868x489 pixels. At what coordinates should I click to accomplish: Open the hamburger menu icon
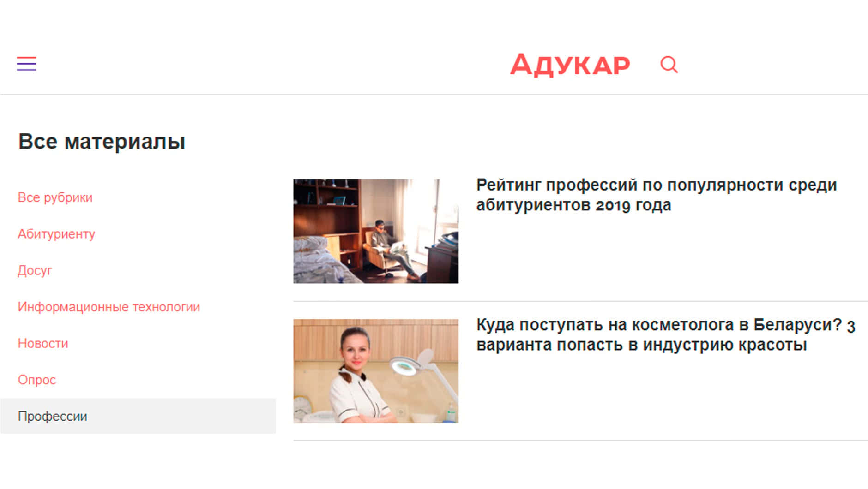click(26, 64)
